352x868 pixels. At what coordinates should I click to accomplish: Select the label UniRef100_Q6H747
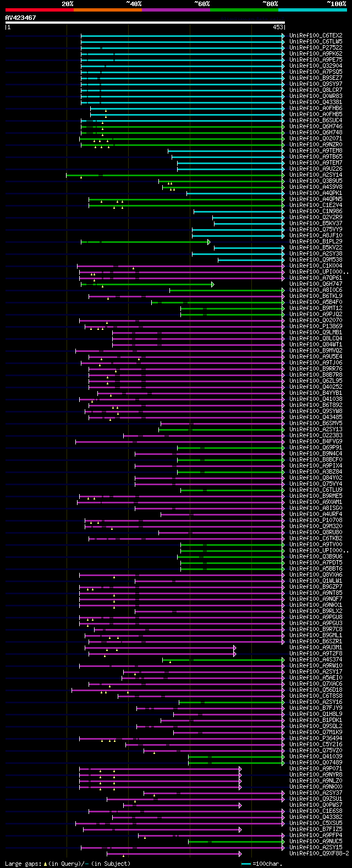coord(316,284)
